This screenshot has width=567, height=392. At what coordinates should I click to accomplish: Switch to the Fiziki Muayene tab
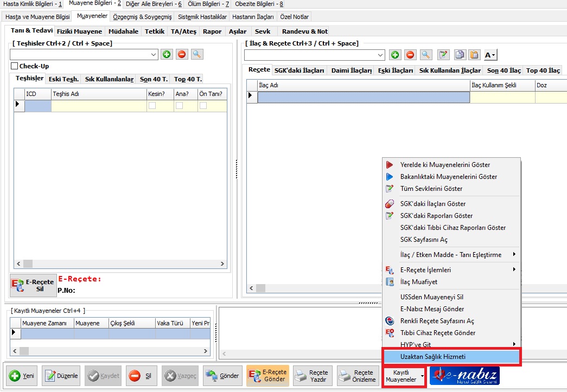coord(79,31)
